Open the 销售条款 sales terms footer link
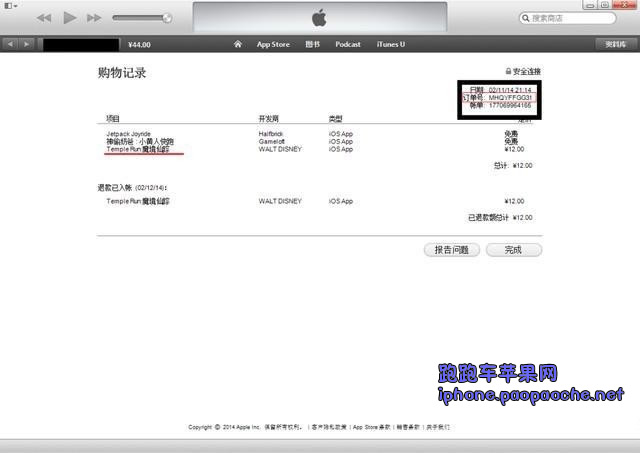Screen dimensions: 640x453 (x=408, y=427)
